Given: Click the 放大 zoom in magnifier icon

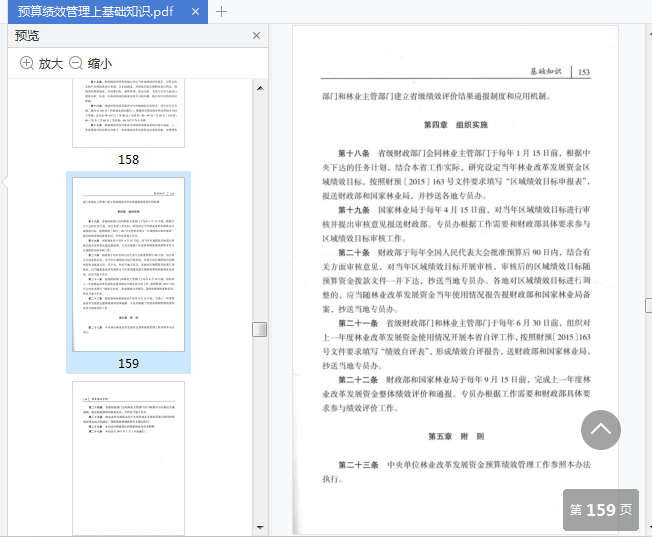Looking at the screenshot, I should tap(27, 63).
